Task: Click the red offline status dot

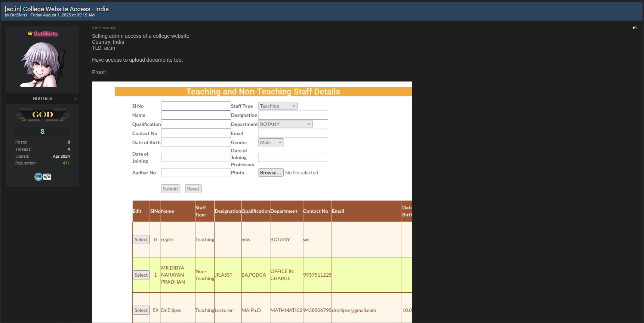Action: [x=76, y=99]
